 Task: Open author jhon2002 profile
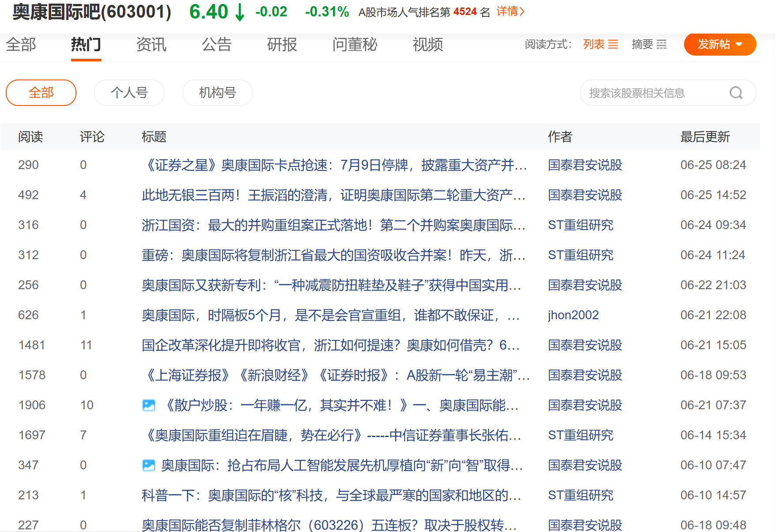coord(573,315)
